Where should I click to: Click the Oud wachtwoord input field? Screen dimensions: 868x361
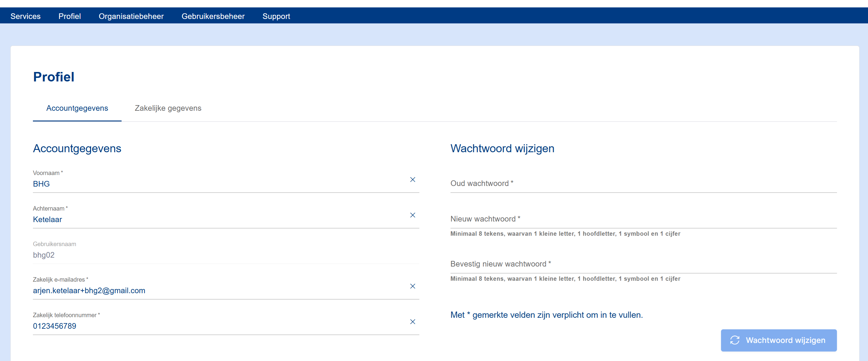pyautogui.click(x=644, y=184)
